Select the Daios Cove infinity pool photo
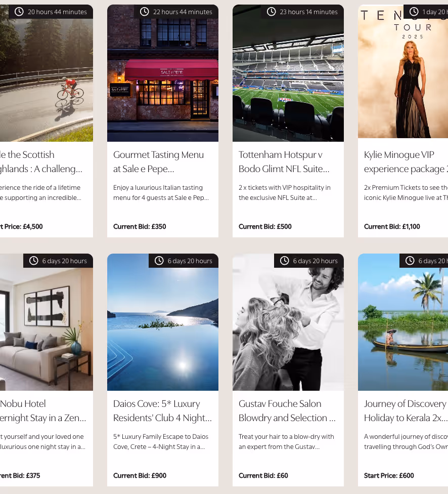This screenshot has width=448, height=494. click(x=163, y=322)
